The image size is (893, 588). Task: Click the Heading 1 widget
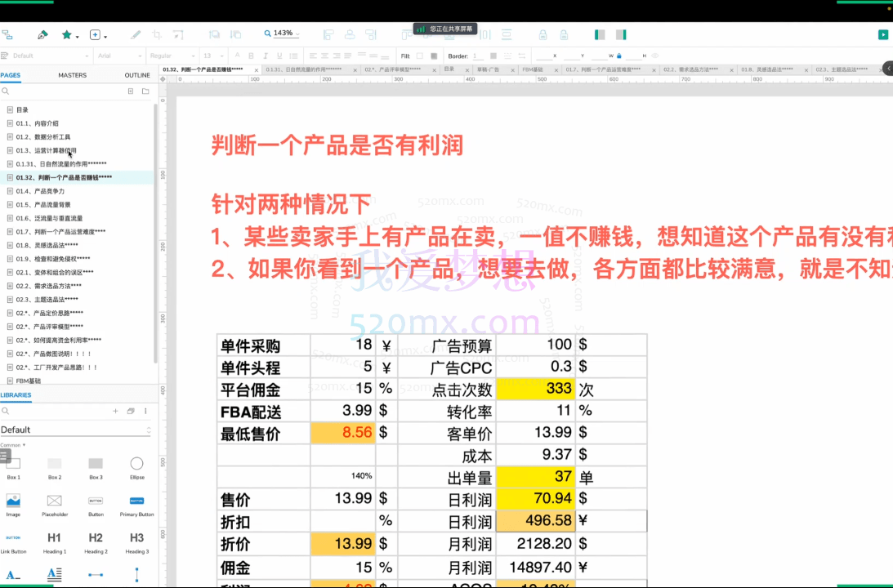tap(55, 538)
